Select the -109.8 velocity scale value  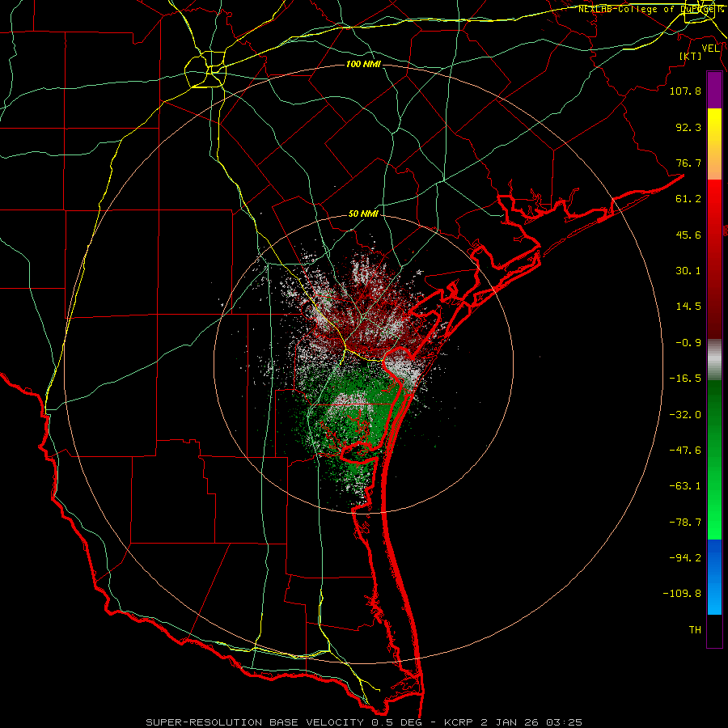682,594
